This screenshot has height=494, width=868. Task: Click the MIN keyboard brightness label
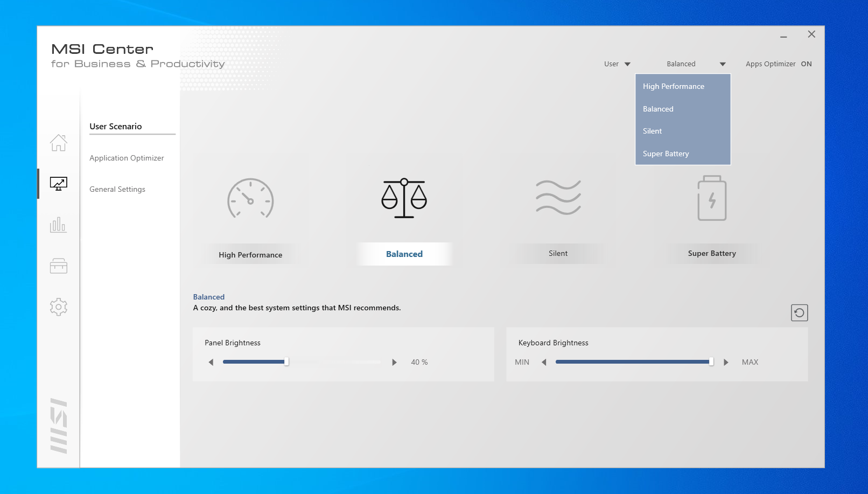tap(522, 362)
